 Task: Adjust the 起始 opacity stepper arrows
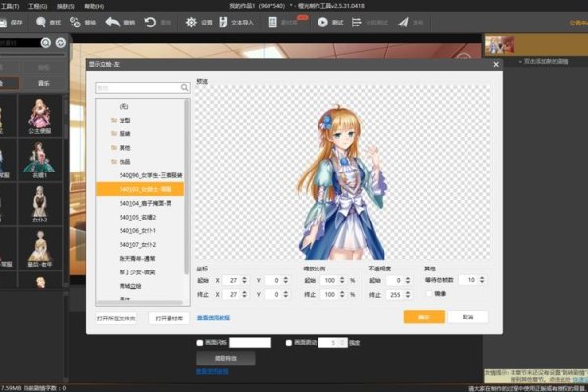[x=408, y=280]
